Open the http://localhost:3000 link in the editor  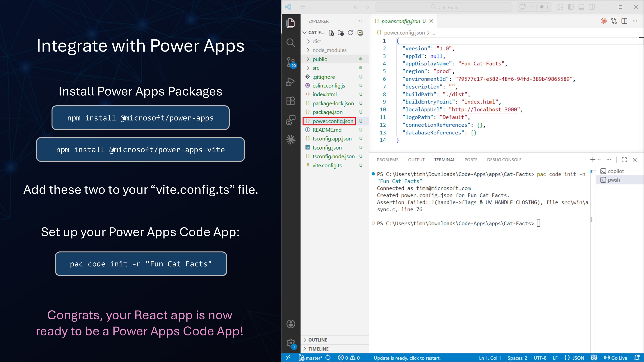(x=484, y=109)
